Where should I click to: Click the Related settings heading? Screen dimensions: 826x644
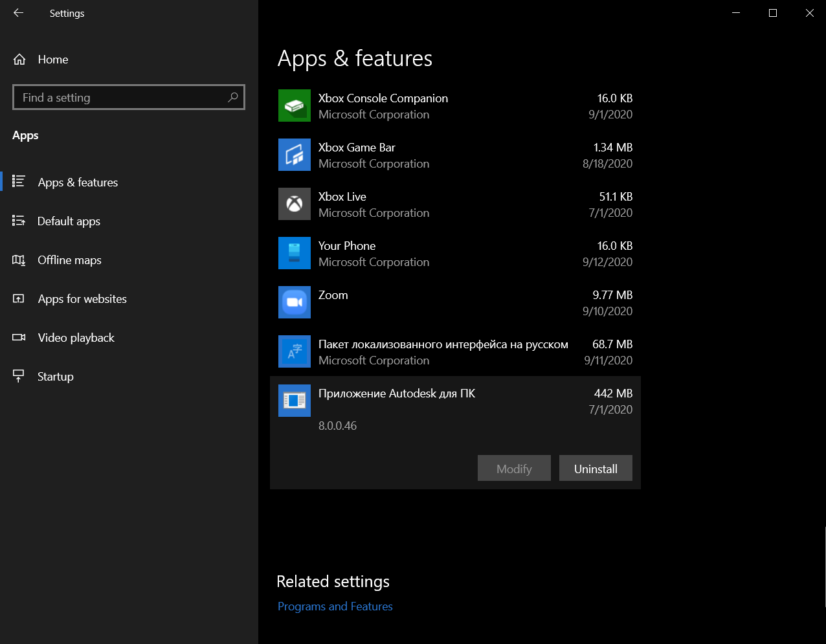click(x=333, y=582)
